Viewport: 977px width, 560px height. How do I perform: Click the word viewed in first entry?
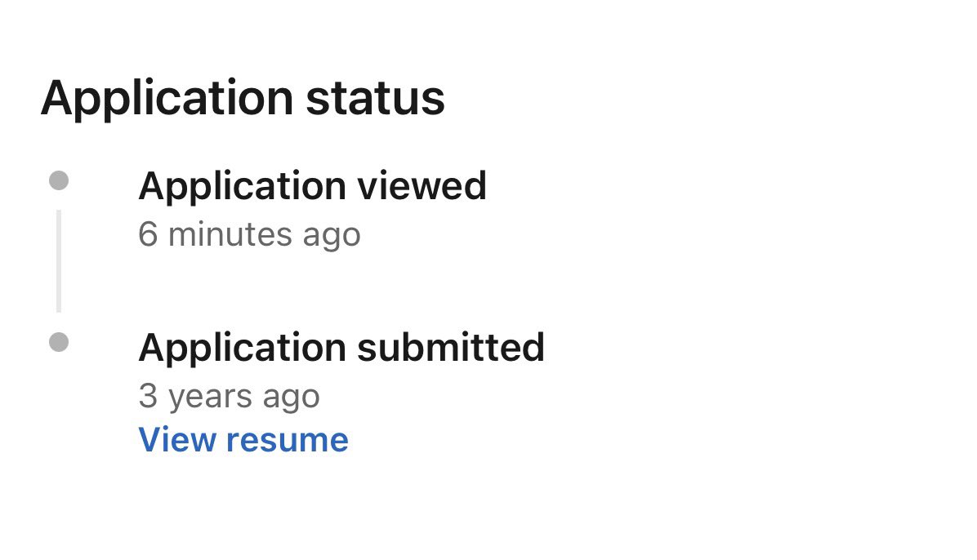click(422, 185)
